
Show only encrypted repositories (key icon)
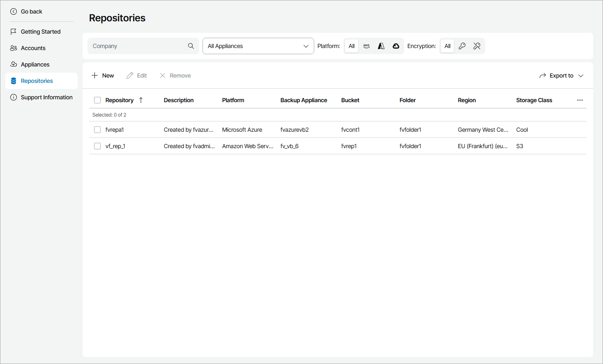click(462, 46)
